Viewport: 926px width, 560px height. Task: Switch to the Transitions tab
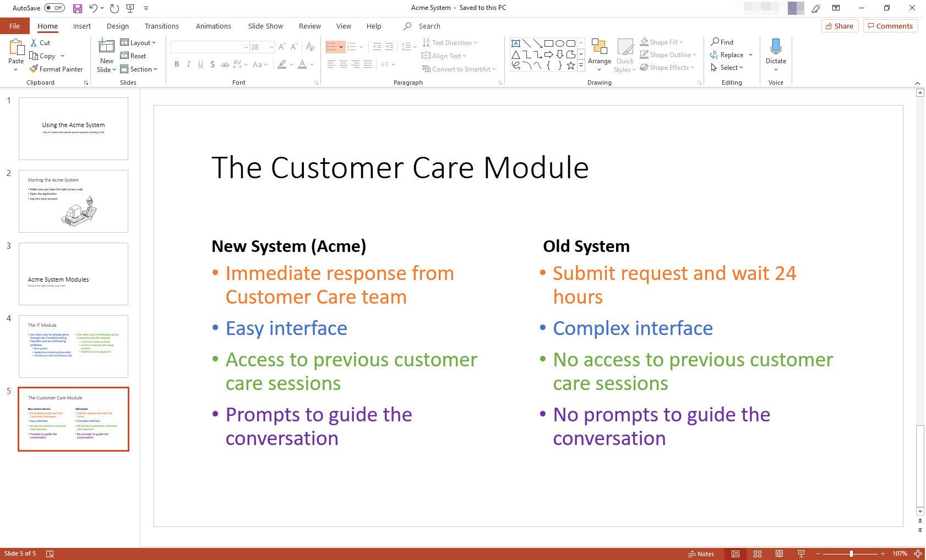click(161, 26)
